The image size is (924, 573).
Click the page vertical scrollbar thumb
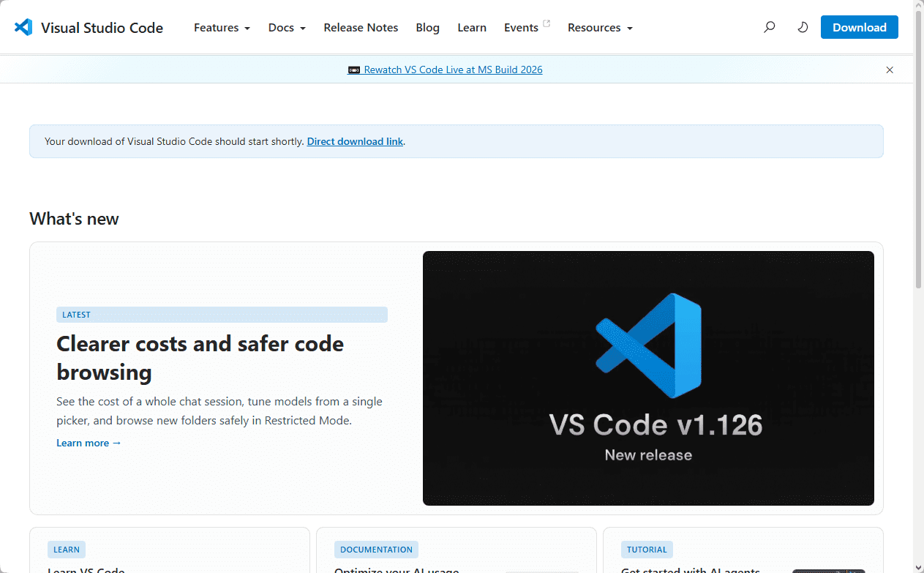[x=919, y=149]
